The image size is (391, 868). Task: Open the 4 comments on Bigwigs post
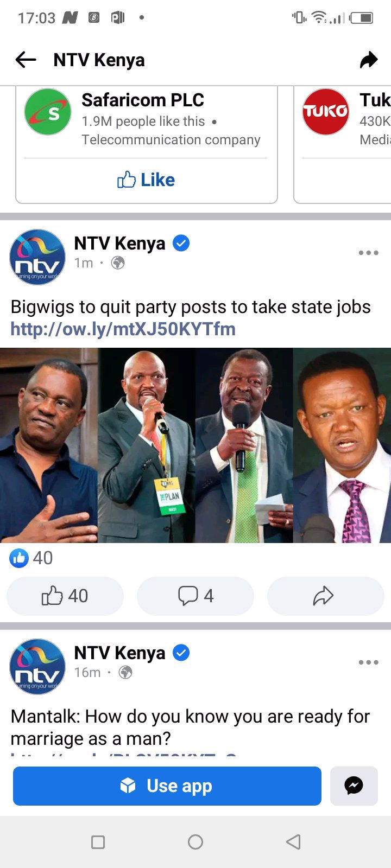195,596
